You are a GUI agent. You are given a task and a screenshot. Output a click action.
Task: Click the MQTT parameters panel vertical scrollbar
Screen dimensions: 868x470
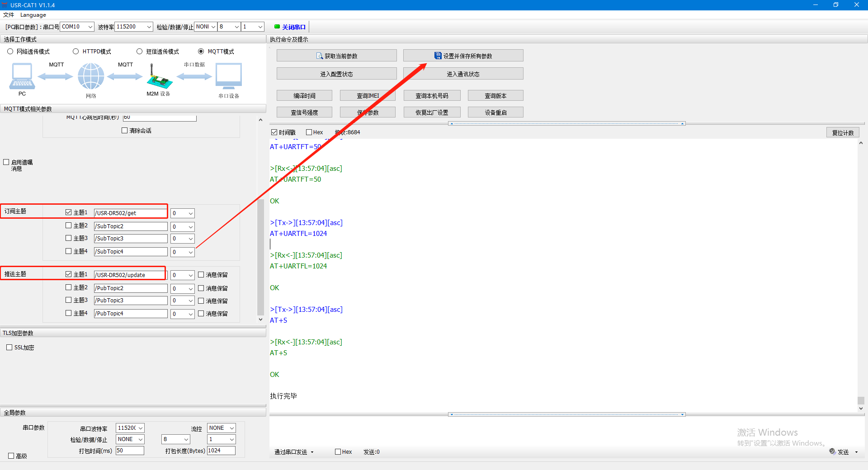click(x=260, y=258)
